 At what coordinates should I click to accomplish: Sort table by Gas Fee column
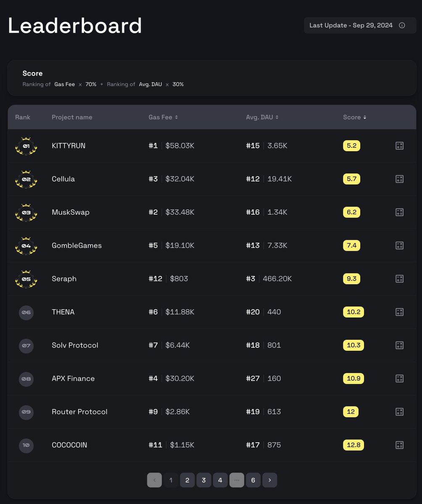tap(164, 117)
